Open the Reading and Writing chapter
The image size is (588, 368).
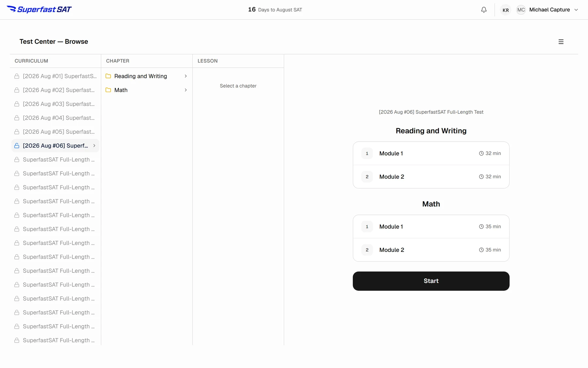[x=147, y=76]
